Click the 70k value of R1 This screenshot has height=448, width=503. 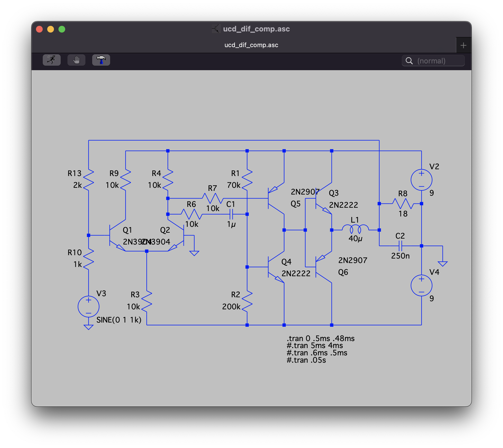click(234, 185)
